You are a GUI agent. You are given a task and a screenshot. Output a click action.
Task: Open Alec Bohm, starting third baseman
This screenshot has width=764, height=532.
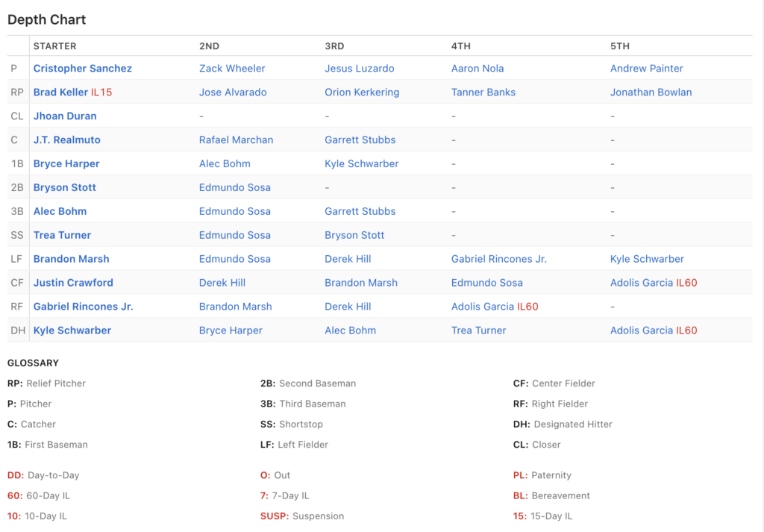(60, 211)
